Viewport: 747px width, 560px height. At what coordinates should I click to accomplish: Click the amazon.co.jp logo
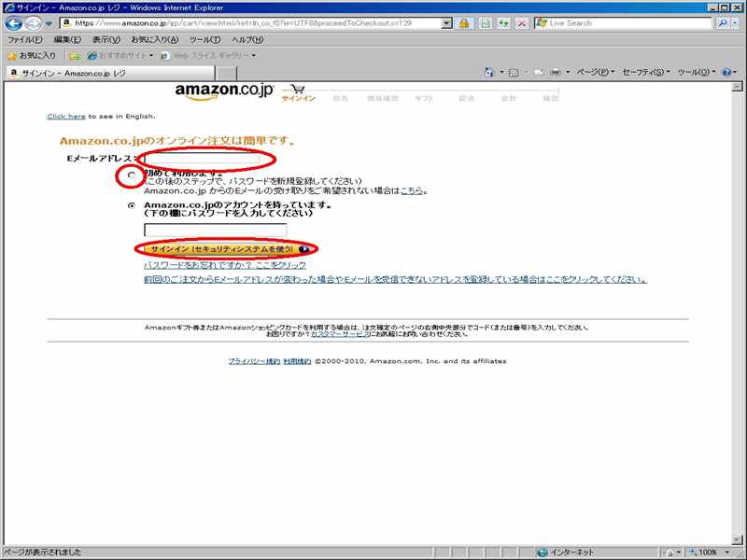[x=224, y=91]
